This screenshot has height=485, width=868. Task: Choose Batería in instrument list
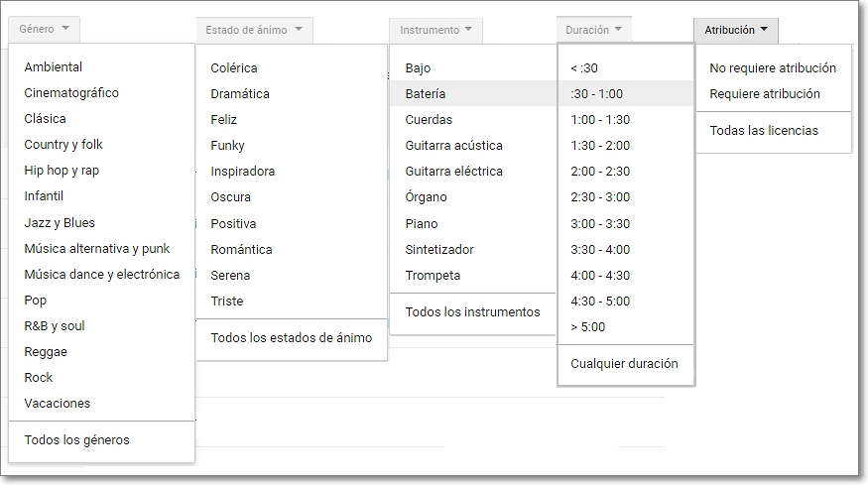click(x=473, y=93)
